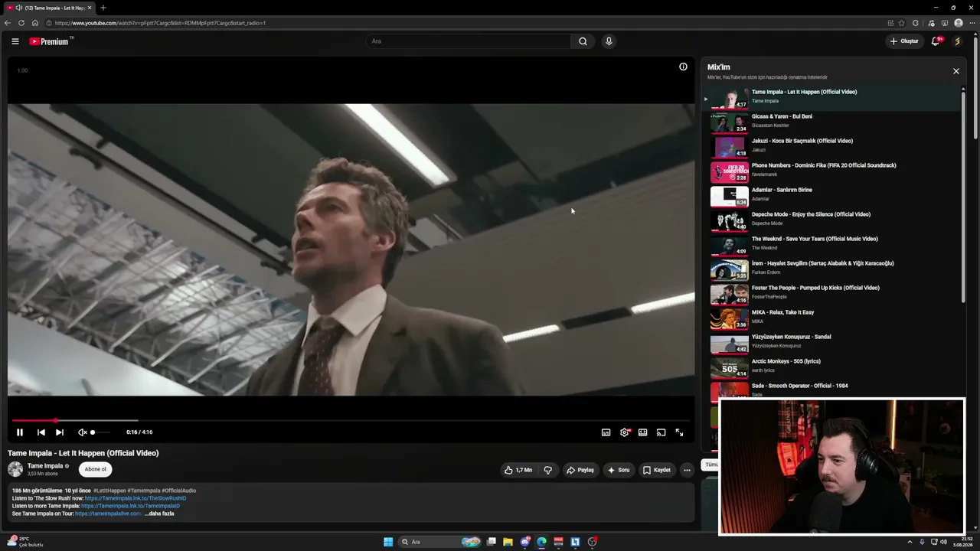The image size is (980, 551).
Task: Save the video with Kaydet
Action: point(657,470)
